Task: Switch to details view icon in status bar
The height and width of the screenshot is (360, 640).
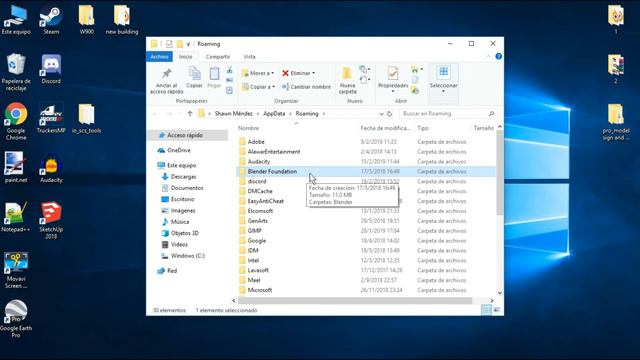Action: (x=486, y=310)
